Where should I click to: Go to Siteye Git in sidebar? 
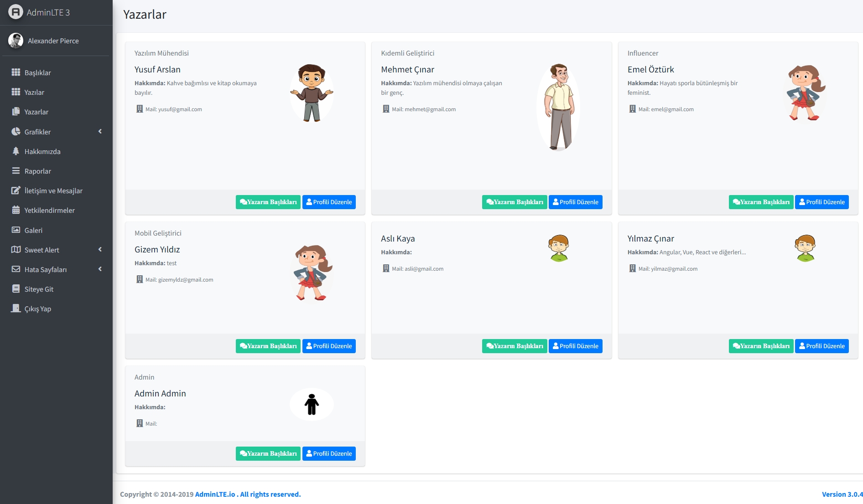pyautogui.click(x=39, y=289)
